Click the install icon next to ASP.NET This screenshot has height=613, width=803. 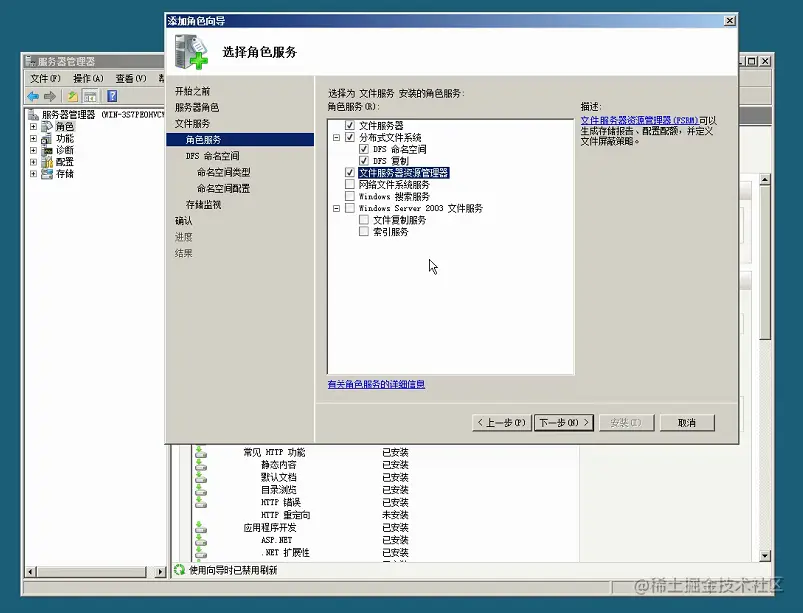click(x=201, y=540)
